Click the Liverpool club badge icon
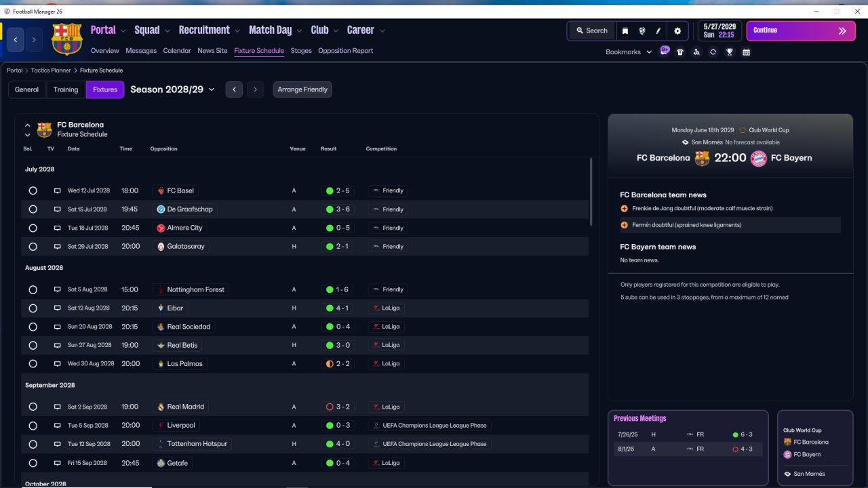 coord(161,426)
